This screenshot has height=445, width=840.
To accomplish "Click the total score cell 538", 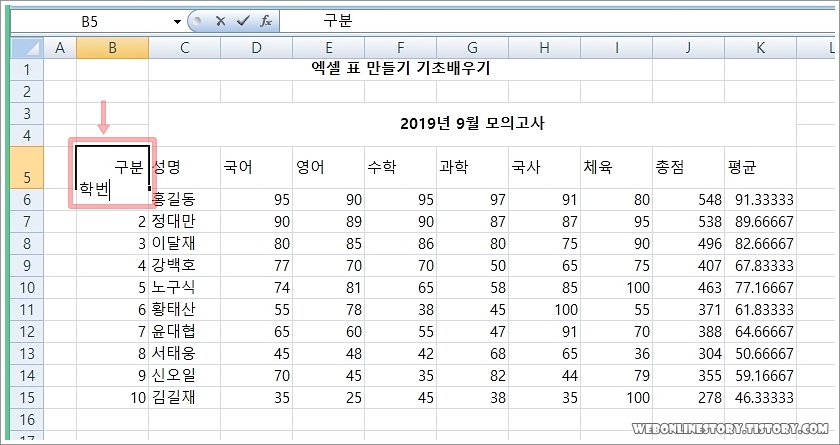I will tap(688, 221).
